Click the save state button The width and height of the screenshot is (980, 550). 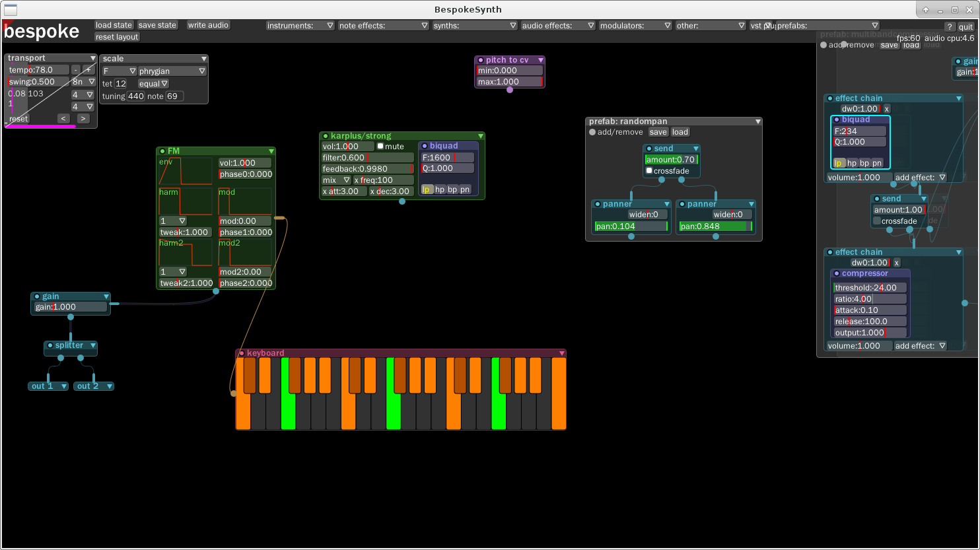click(157, 24)
